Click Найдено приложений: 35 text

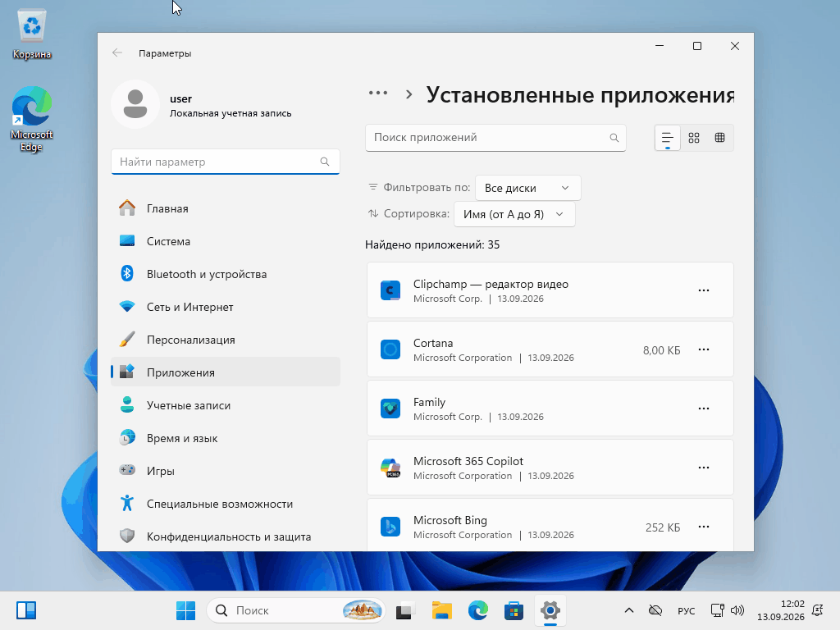point(432,244)
